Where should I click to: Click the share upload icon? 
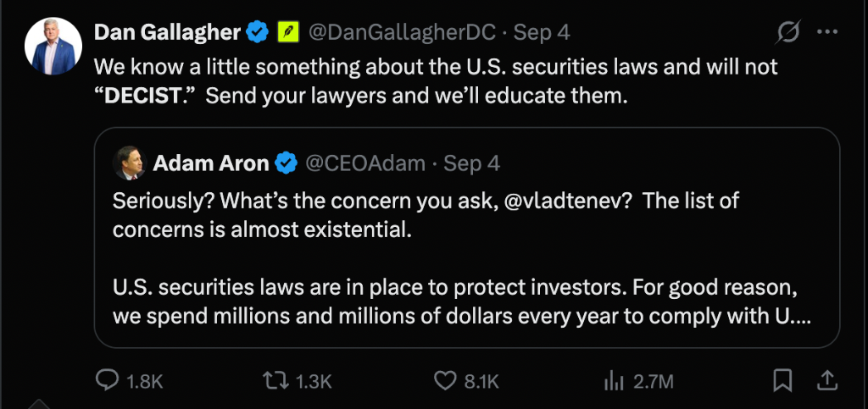[x=826, y=380]
